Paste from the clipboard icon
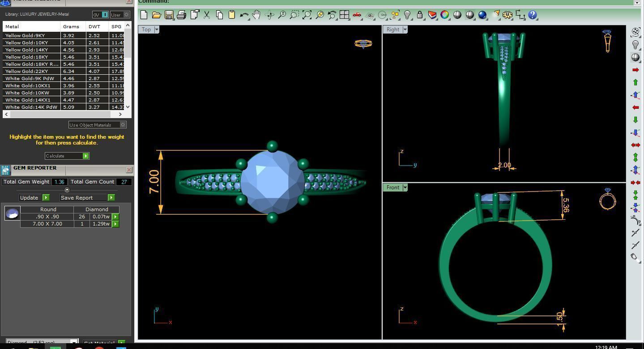The image size is (644, 349). pos(232,15)
